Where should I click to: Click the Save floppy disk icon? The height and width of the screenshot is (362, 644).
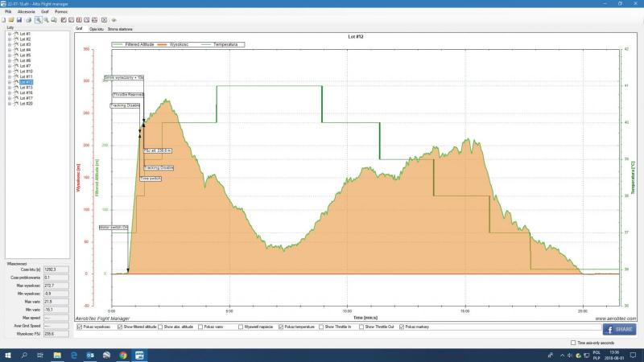tap(19, 19)
